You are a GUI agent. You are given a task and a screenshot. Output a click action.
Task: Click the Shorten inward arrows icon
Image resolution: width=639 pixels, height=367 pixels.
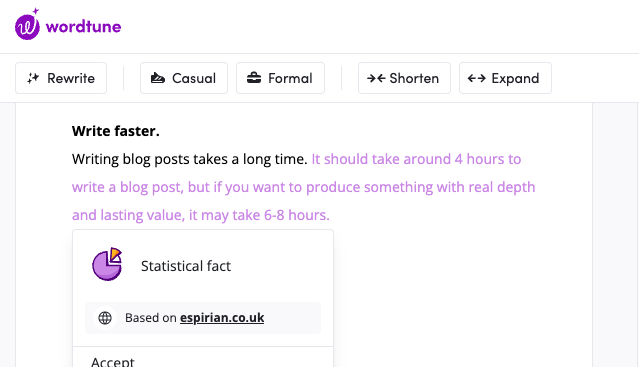tap(376, 78)
